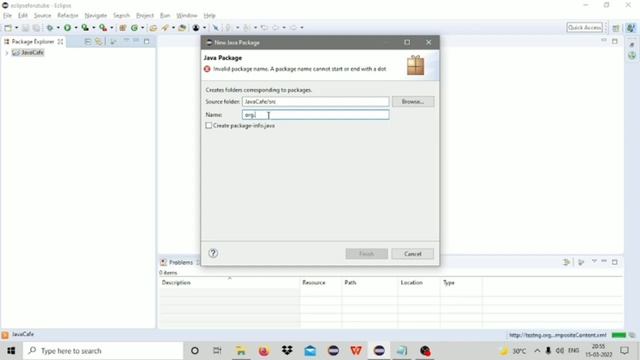
Task: Open the Coverage dropdown arrow
Action: click(x=93, y=28)
